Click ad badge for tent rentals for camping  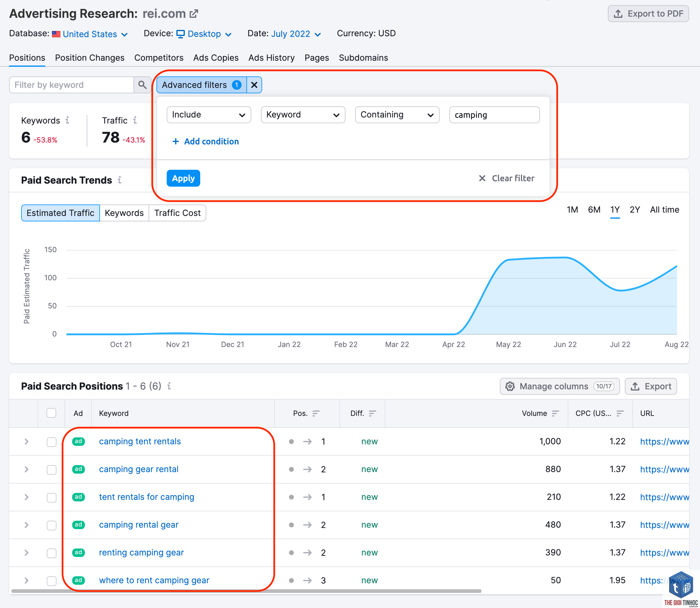coord(78,497)
